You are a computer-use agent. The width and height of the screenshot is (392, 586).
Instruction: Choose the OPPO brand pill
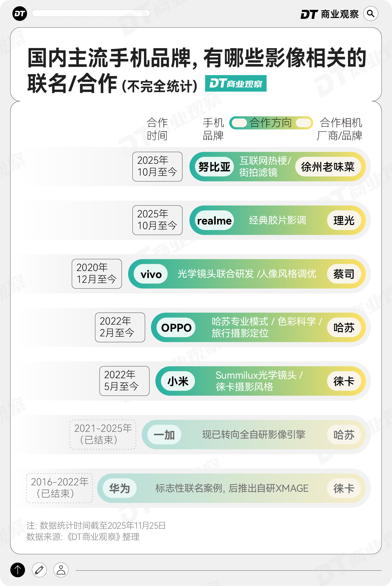(x=176, y=328)
